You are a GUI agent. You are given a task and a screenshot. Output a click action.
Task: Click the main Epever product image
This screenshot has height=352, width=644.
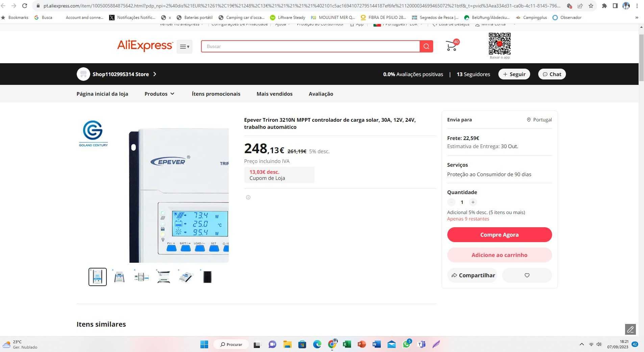179,195
